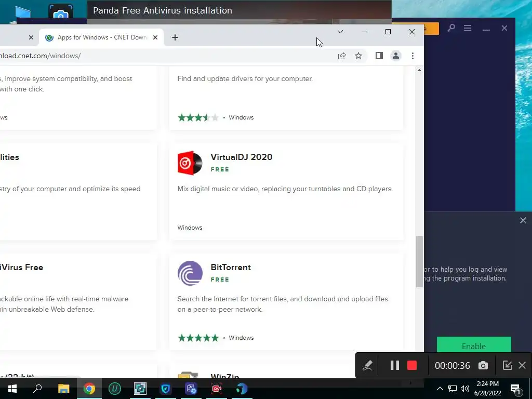Open recorder annotation pen tool
The width and height of the screenshot is (532, 399).
[x=367, y=365]
